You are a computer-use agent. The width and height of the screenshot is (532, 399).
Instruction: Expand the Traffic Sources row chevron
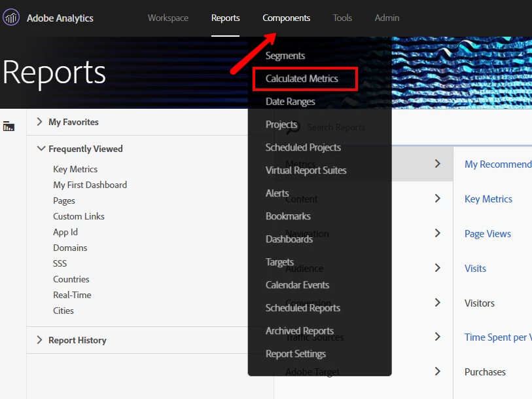coord(438,337)
